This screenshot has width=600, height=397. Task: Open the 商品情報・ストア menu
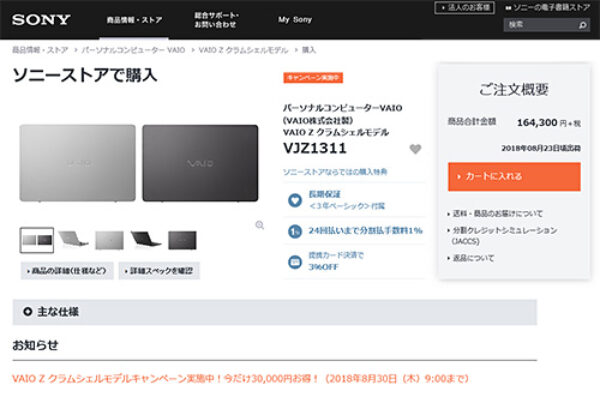pos(134,20)
